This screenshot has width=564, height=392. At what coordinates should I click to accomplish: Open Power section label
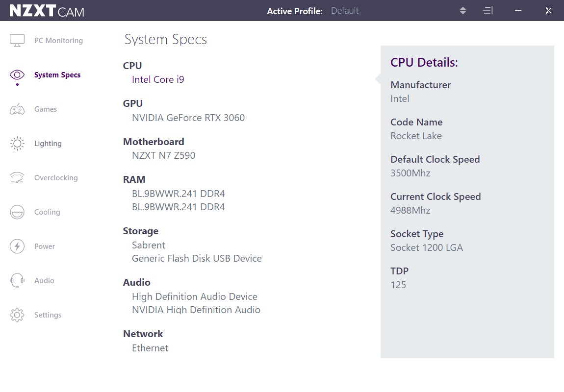tap(45, 246)
